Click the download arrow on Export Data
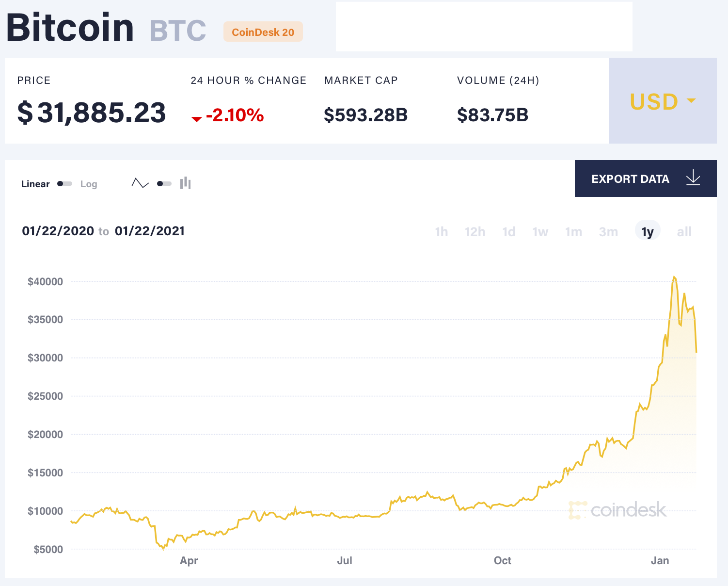Image resolution: width=728 pixels, height=586 pixels. tap(693, 178)
